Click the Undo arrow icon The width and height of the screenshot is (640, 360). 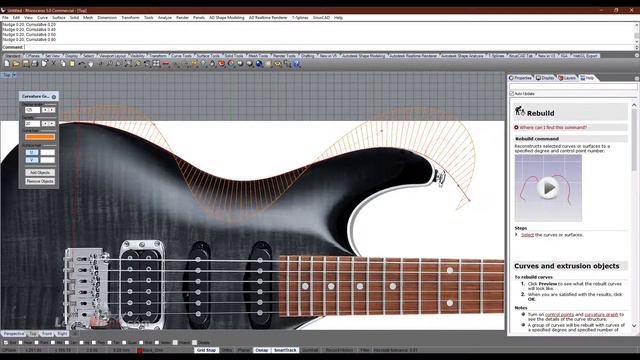(x=81, y=64)
